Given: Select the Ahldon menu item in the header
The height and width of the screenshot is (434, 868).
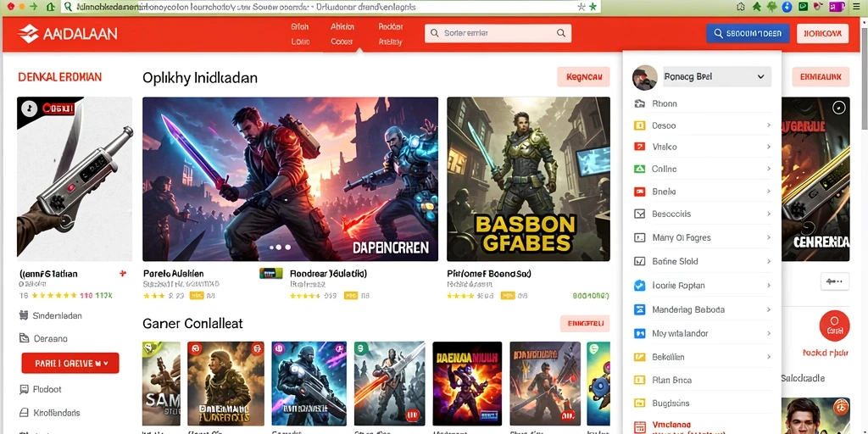Looking at the screenshot, I should 342,26.
